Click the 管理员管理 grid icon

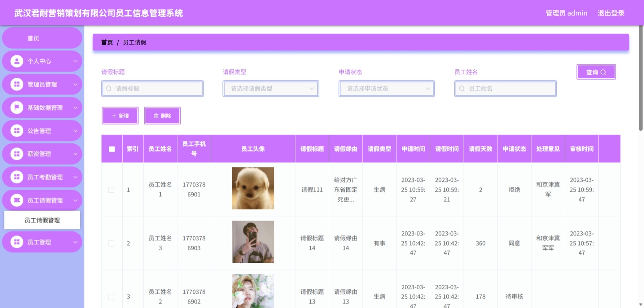[x=17, y=84]
